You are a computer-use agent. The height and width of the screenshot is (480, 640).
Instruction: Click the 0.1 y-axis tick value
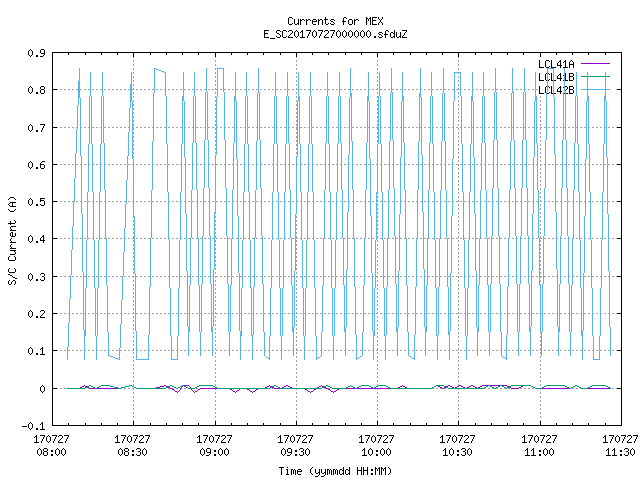point(36,351)
